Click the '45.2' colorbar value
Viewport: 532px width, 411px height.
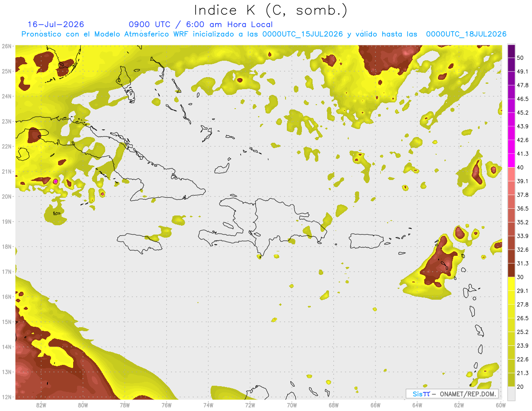pyautogui.click(x=523, y=113)
